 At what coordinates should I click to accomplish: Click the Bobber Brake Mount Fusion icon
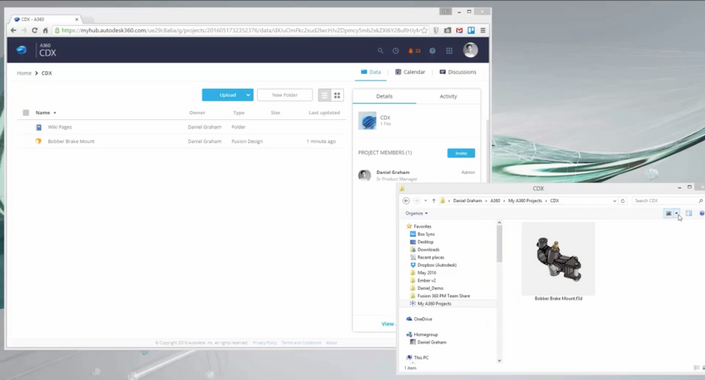[39, 141]
